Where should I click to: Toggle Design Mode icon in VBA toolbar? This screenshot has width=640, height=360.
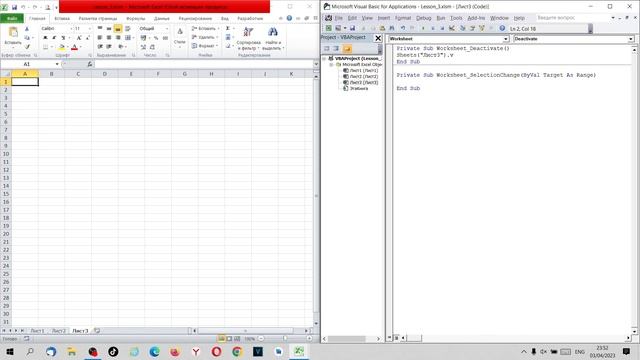452,28
